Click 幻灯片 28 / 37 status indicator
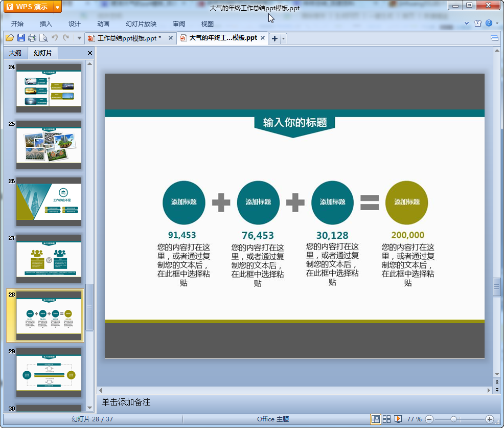The height and width of the screenshot is (428, 504). tap(92, 419)
